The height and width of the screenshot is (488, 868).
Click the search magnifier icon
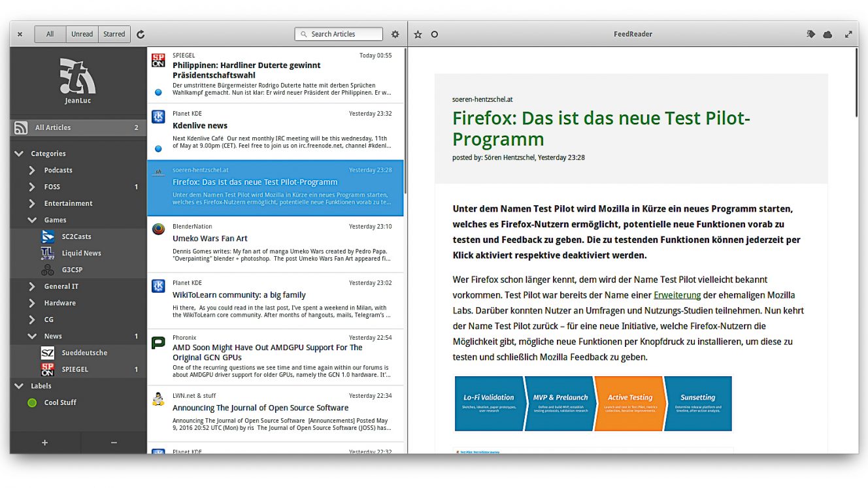[x=304, y=34]
